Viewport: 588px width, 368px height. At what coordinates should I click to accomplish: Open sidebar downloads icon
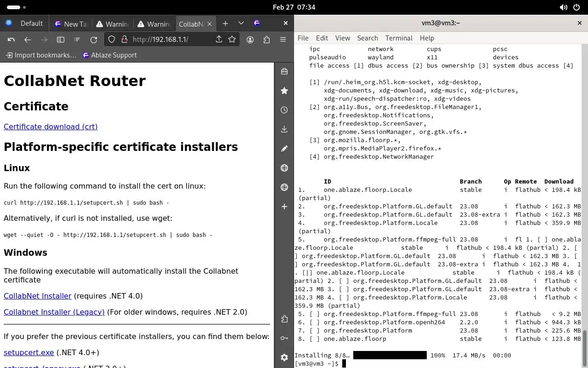tap(284, 129)
